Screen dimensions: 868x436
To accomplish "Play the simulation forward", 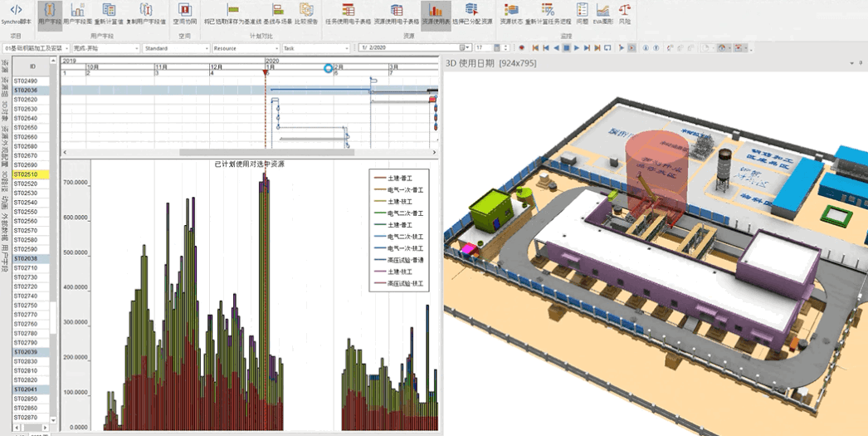I will coord(577,48).
